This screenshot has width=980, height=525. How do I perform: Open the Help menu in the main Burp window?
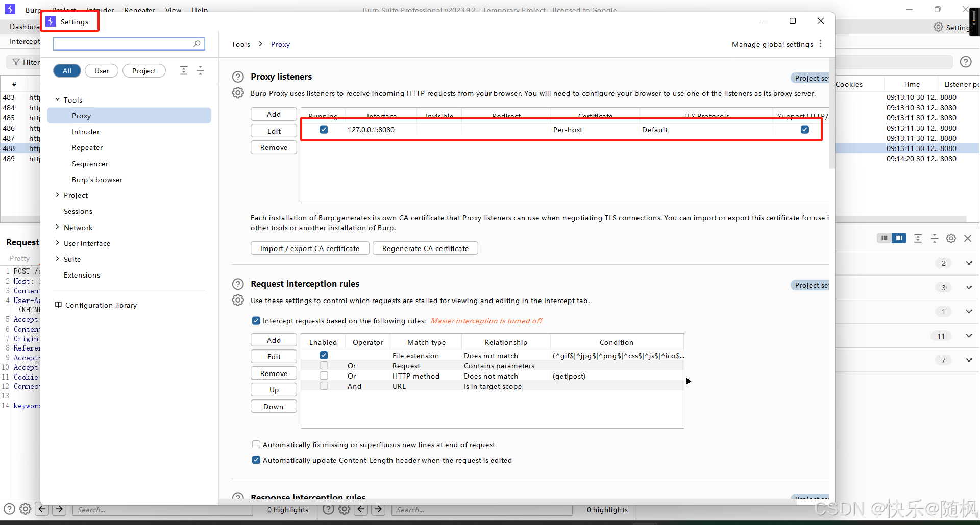point(200,10)
